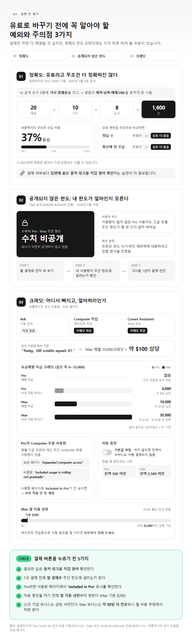Click the text Digit 보도(Android Authority 인용) subtitle
This screenshot has height=644, width=192.
[64, 205]
